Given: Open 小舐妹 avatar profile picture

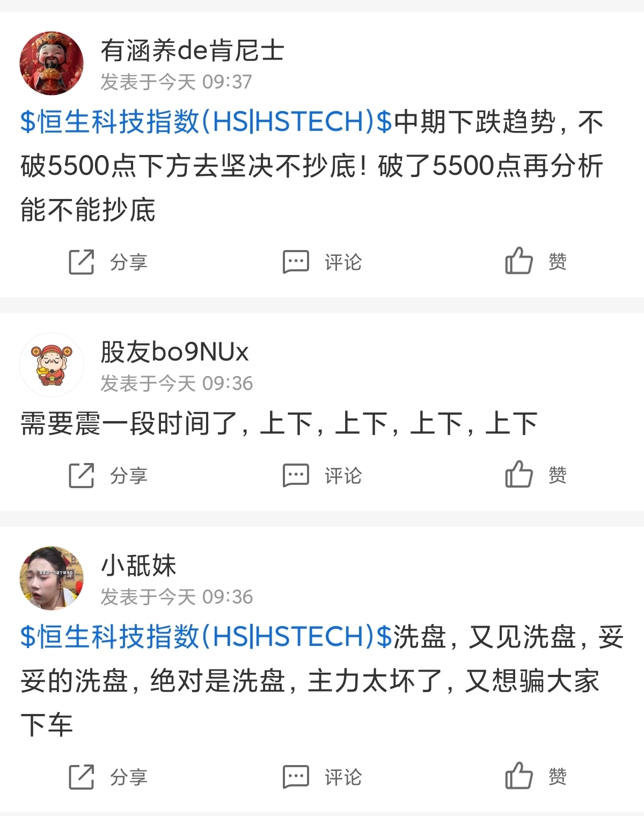Looking at the screenshot, I should point(52,578).
